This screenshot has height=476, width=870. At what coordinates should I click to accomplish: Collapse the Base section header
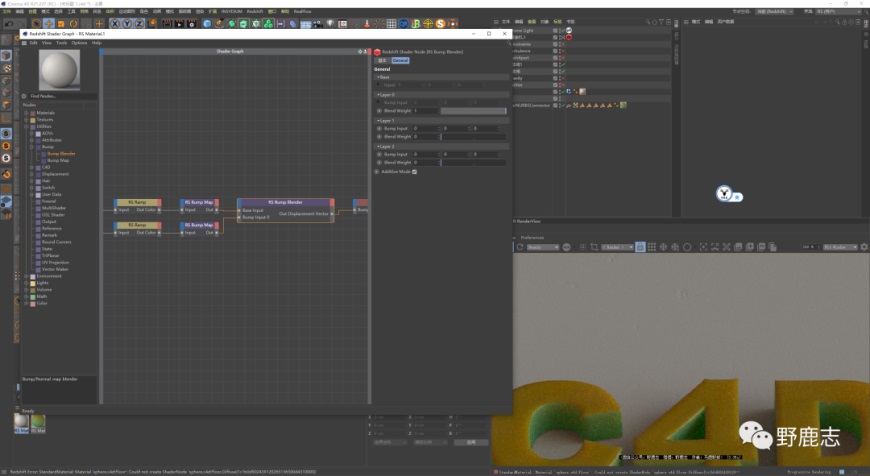point(442,77)
